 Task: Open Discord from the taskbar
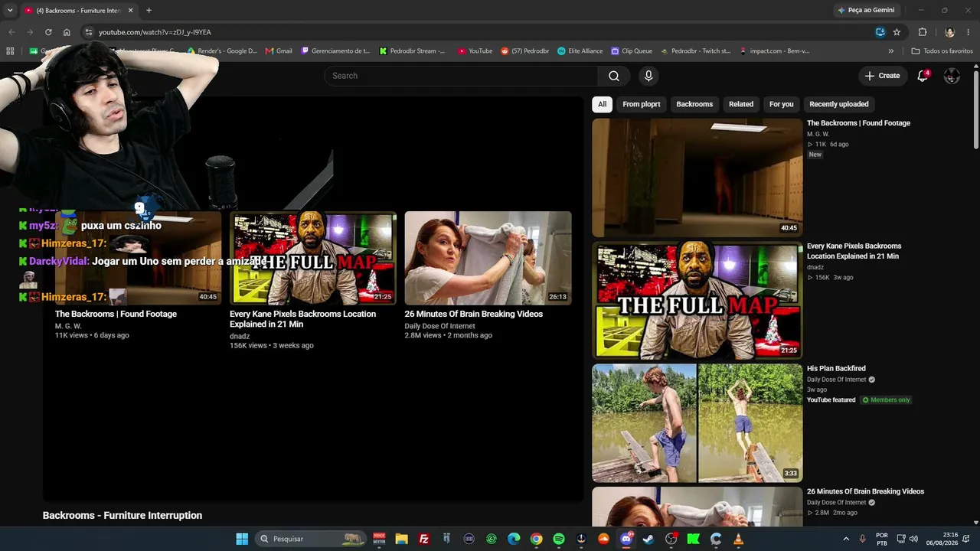pos(626,539)
